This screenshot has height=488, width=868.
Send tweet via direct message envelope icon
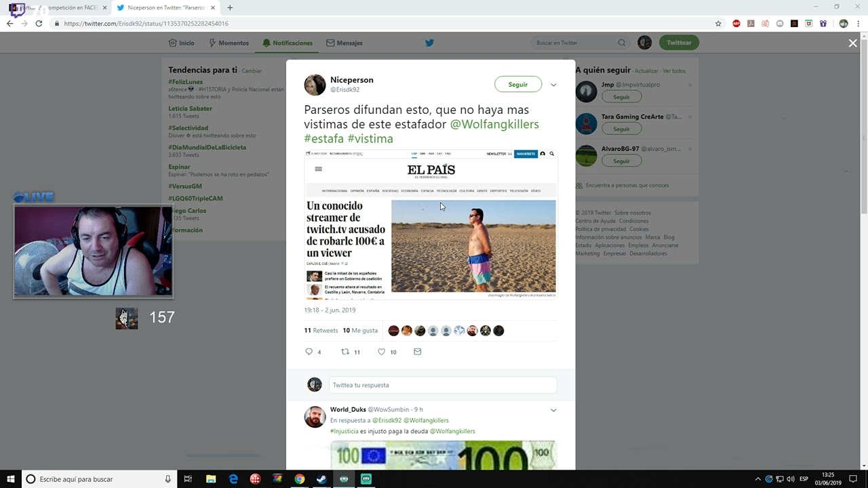click(417, 352)
